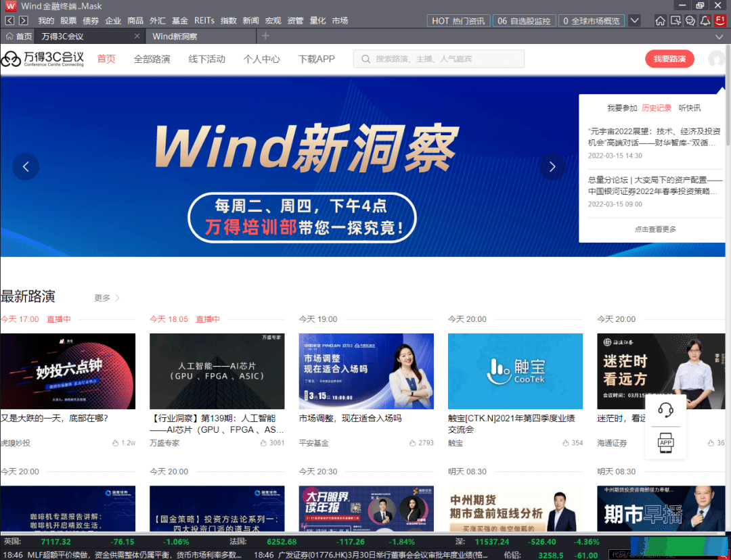Image resolution: width=731 pixels, height=560 pixels.
Task: Click the floating APP phone icon
Action: [665, 443]
